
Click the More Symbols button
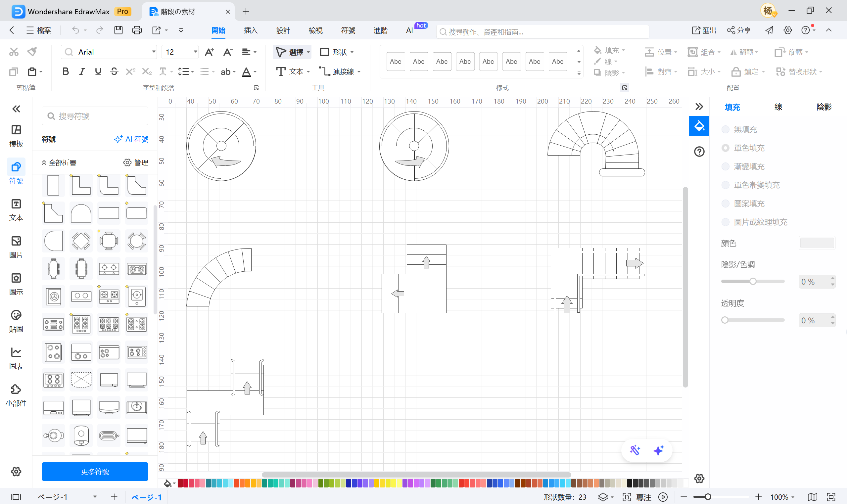coord(95,471)
